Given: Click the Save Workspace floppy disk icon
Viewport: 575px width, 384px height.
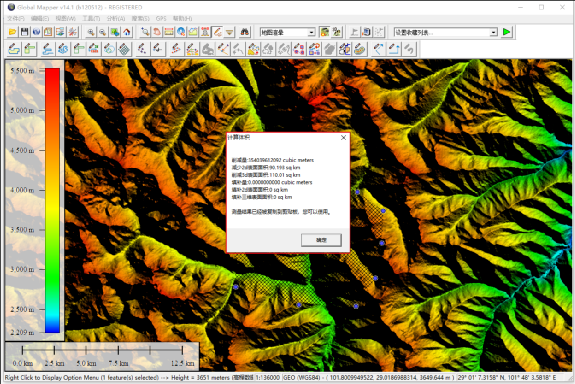Looking at the screenshot, I should [x=25, y=32].
